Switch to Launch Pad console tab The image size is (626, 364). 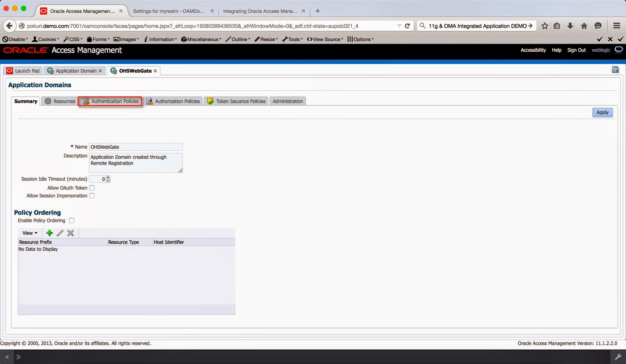click(23, 71)
